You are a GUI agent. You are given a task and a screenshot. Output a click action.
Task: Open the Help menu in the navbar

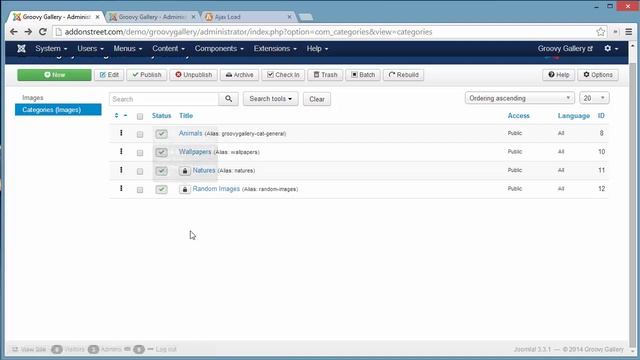pyautogui.click(x=317, y=49)
